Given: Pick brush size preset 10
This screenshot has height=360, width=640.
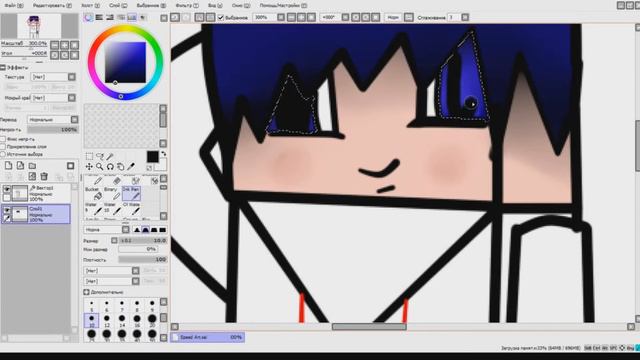Looking at the screenshot, I should point(91,320).
